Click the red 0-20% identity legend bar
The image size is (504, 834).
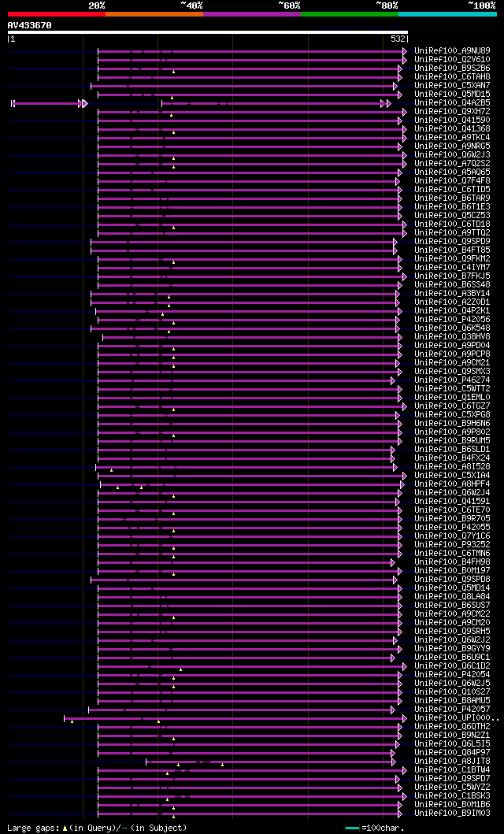pyautogui.click(x=57, y=14)
